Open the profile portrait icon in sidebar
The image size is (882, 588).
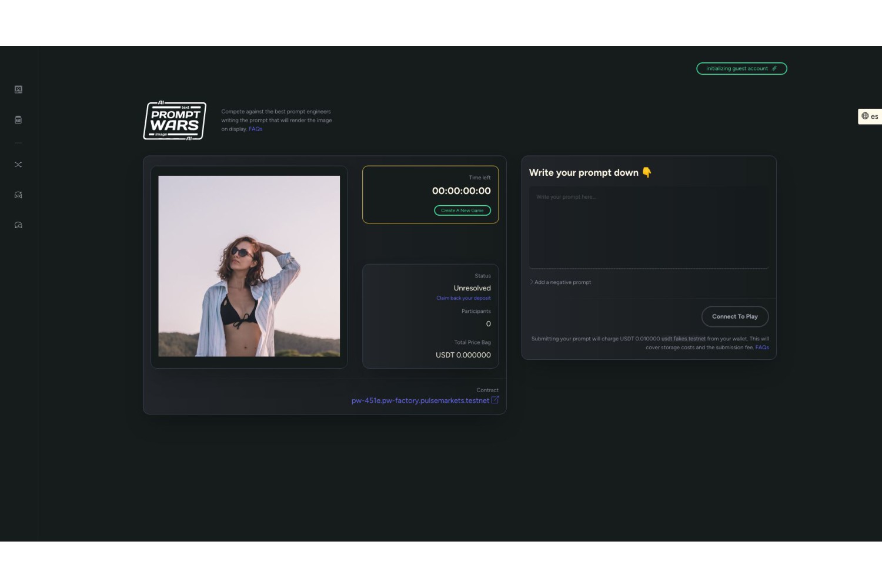(18, 89)
